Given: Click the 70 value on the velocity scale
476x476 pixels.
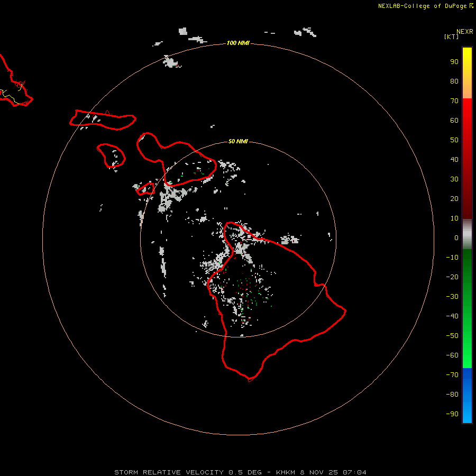Looking at the screenshot, I should pyautogui.click(x=454, y=101).
